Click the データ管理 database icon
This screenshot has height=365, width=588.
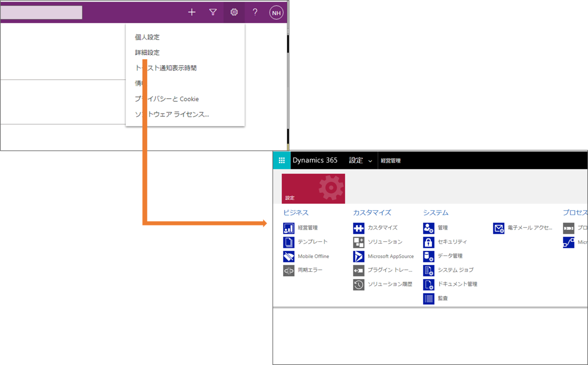pyautogui.click(x=429, y=256)
